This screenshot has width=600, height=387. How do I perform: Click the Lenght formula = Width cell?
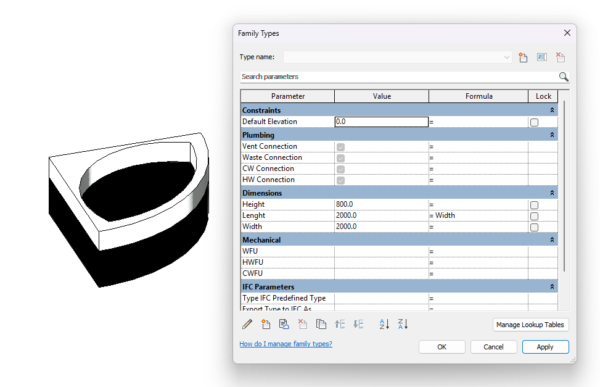pyautogui.click(x=478, y=216)
